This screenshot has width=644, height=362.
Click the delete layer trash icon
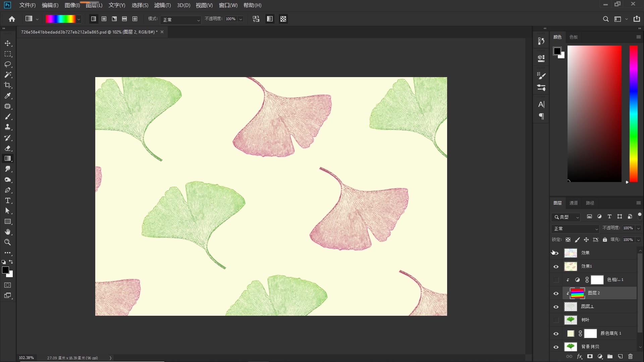[x=630, y=356]
